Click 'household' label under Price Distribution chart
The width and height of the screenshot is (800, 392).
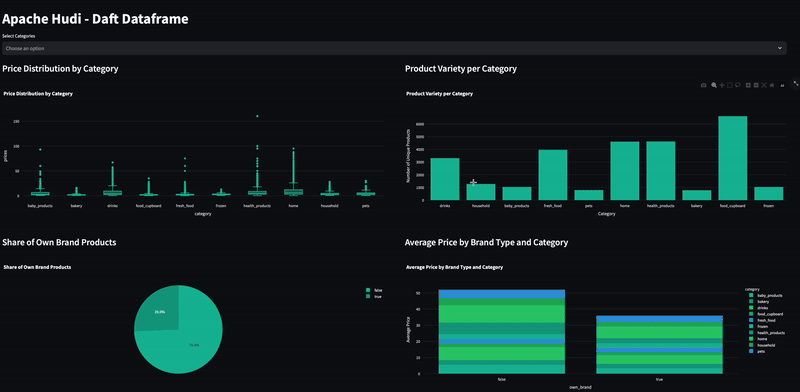pyautogui.click(x=330, y=206)
